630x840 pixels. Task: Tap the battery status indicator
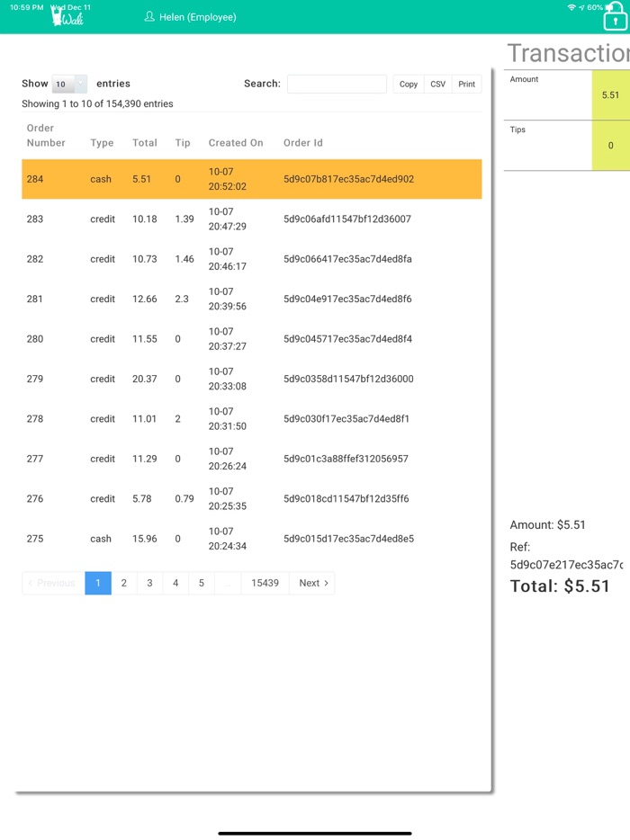coord(608,7)
